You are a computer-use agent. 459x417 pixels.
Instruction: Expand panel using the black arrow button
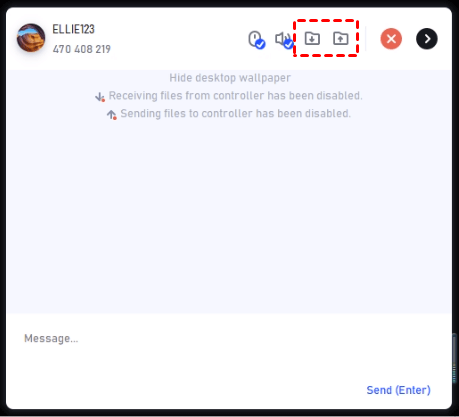coord(427,39)
